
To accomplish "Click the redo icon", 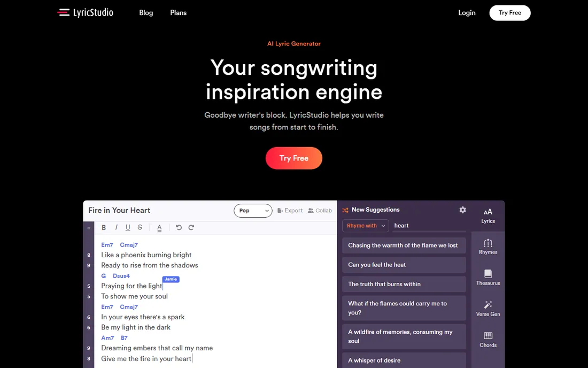I will pyautogui.click(x=191, y=227).
